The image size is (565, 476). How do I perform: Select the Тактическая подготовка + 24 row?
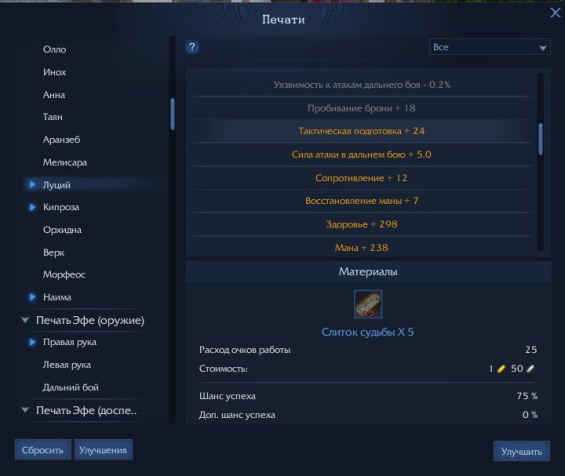(x=362, y=131)
